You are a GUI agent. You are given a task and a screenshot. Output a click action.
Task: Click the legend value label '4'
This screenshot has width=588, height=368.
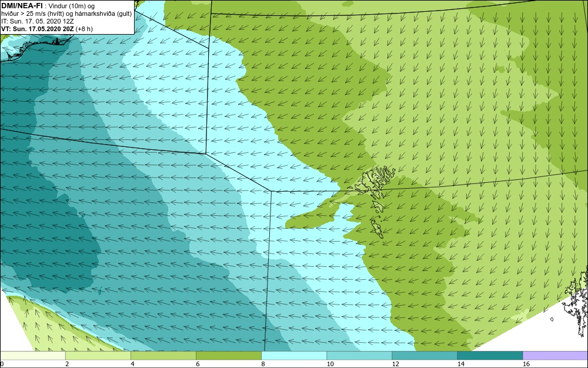[x=132, y=364]
